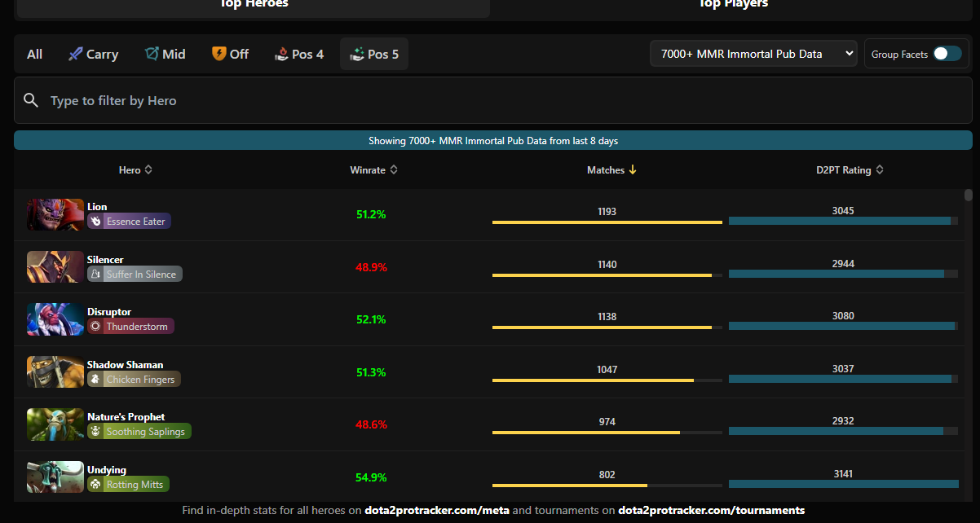
Task: Click Undying's 802 matches bar
Action: pyautogui.click(x=607, y=485)
